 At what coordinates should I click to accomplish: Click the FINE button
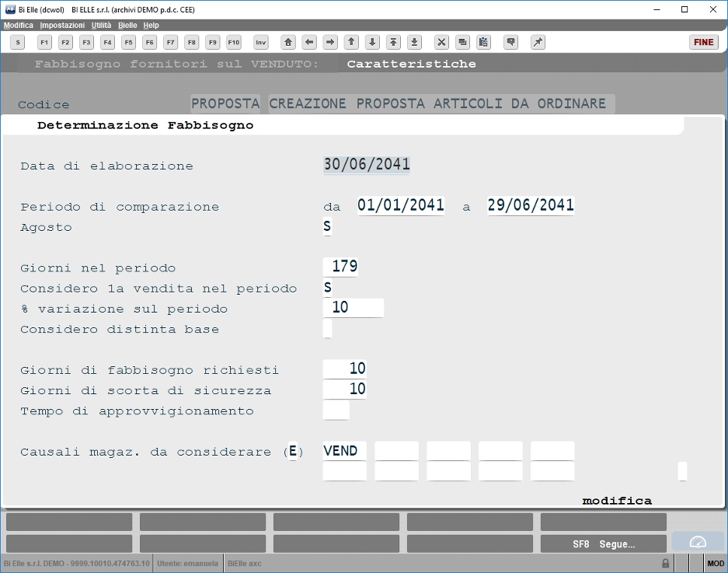click(703, 42)
